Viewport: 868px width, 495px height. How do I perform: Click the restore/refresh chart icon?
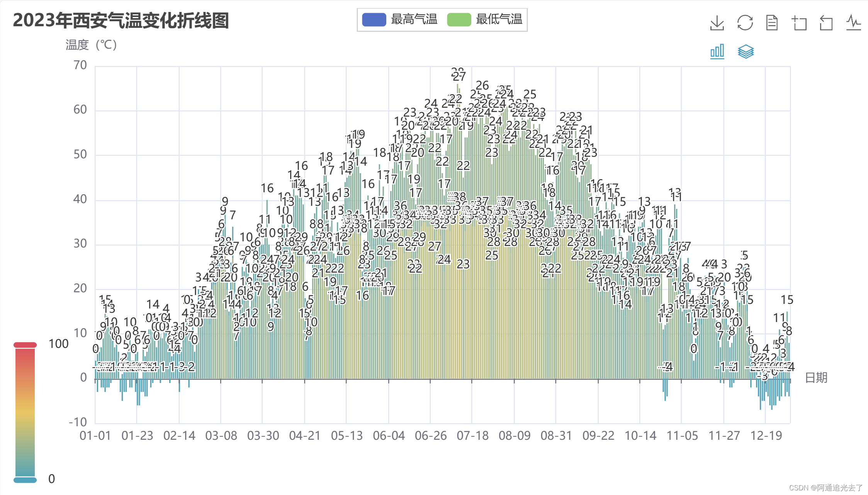(x=745, y=23)
